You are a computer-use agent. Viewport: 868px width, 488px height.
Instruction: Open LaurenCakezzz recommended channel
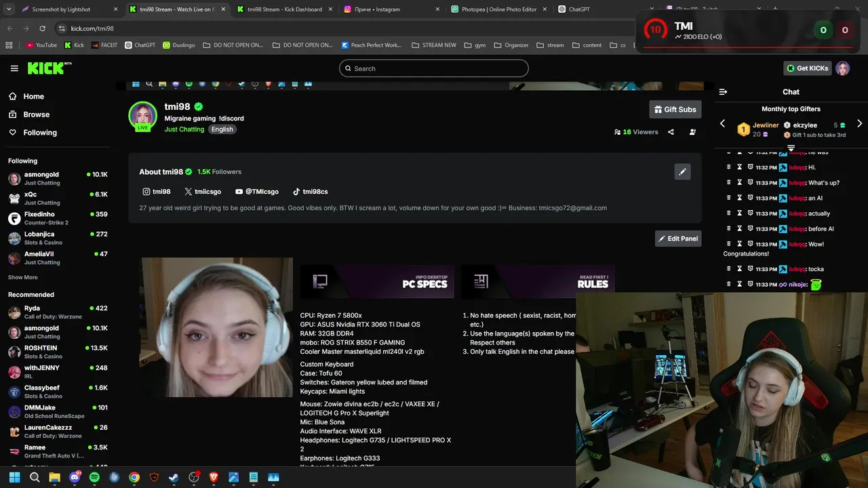(x=58, y=431)
